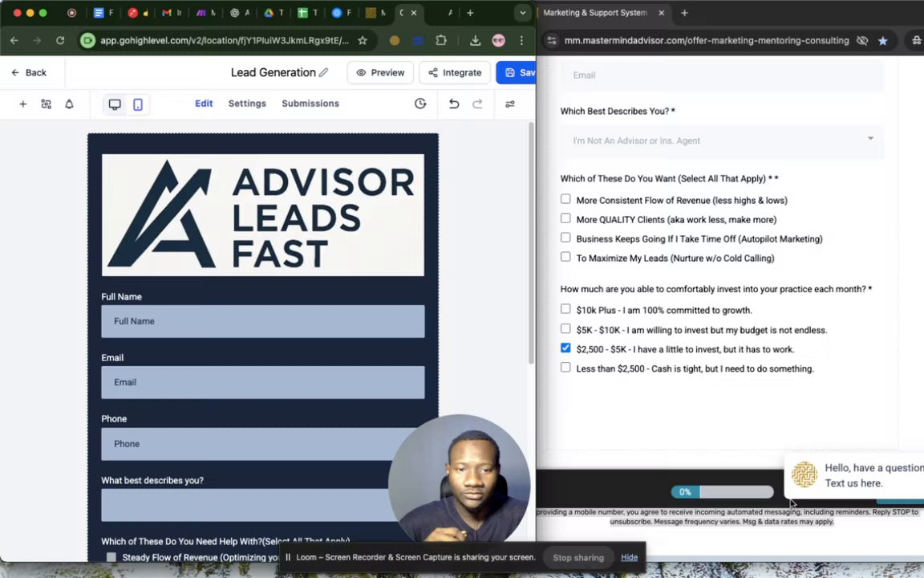Viewport: 924px width, 578px height.
Task: Open the fields manager icon beside plus
Action: (x=46, y=104)
